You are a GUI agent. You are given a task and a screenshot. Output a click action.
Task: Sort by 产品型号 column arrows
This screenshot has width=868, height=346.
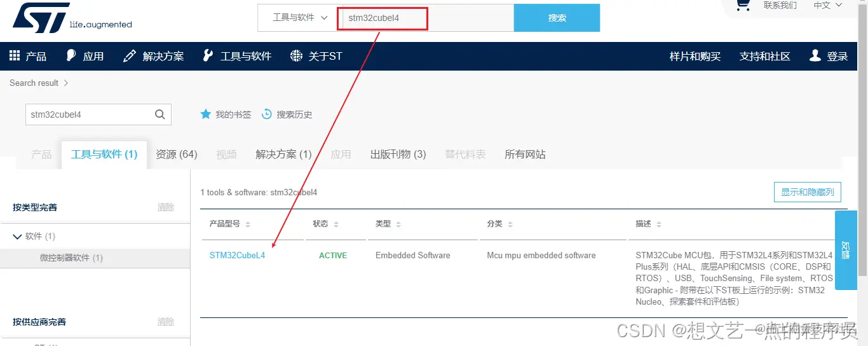click(248, 225)
